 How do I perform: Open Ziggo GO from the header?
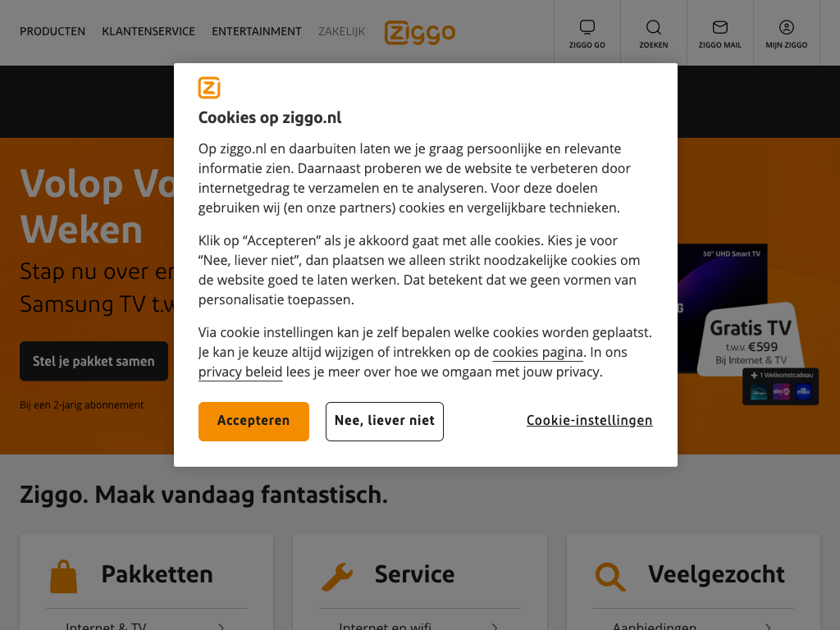coord(587,33)
